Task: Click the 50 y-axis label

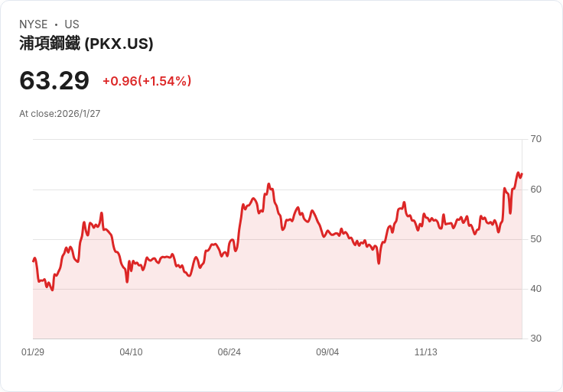Action: [x=536, y=239]
